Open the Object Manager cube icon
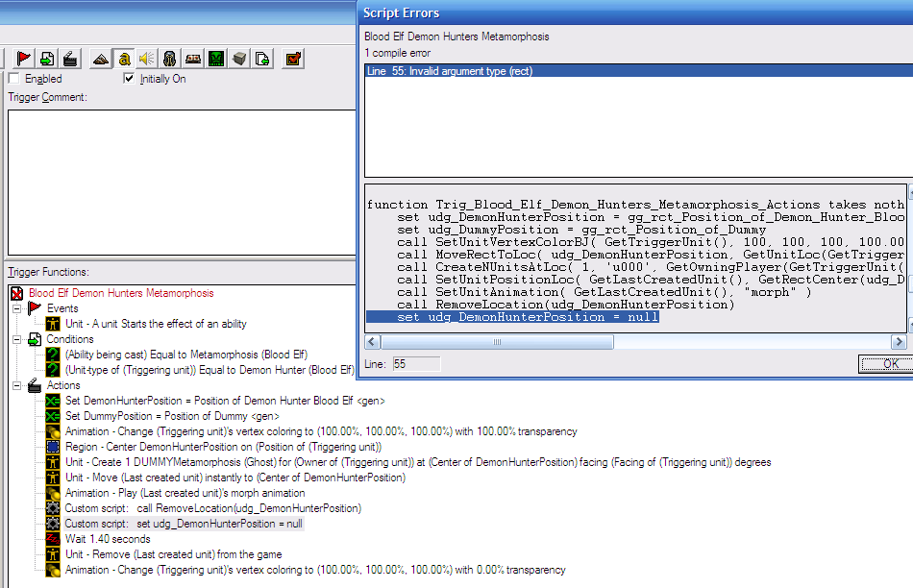 tap(239, 59)
